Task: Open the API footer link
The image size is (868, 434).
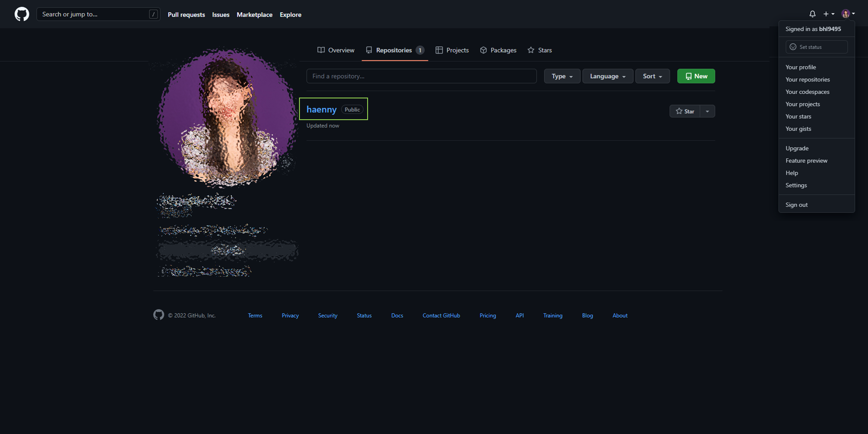Action: click(x=519, y=316)
